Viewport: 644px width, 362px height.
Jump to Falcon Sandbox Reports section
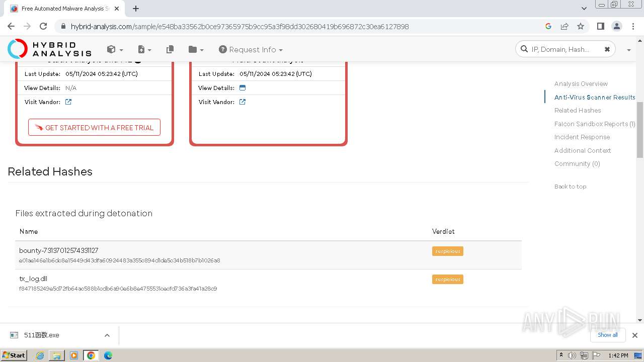[595, 124]
